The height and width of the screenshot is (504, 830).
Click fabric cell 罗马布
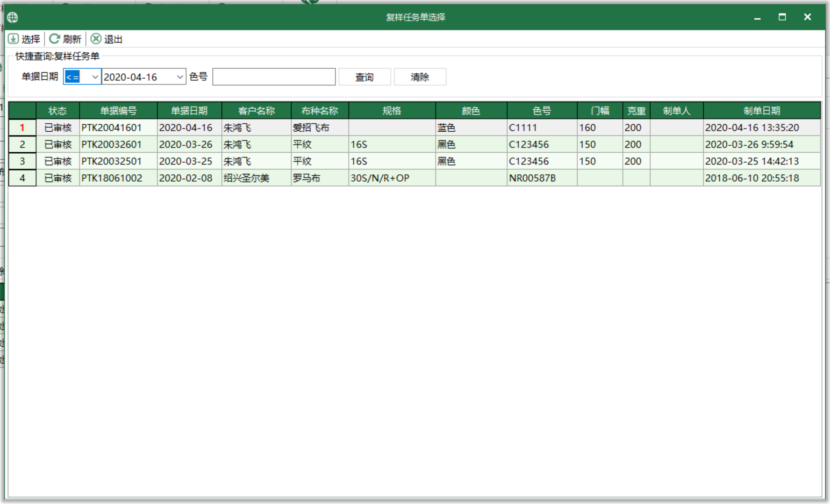point(320,178)
